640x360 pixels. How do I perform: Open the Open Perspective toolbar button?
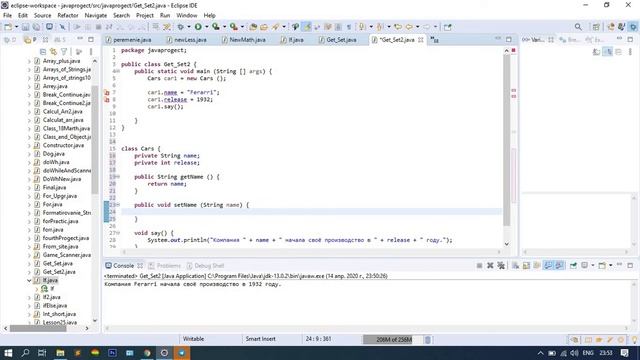596,27
